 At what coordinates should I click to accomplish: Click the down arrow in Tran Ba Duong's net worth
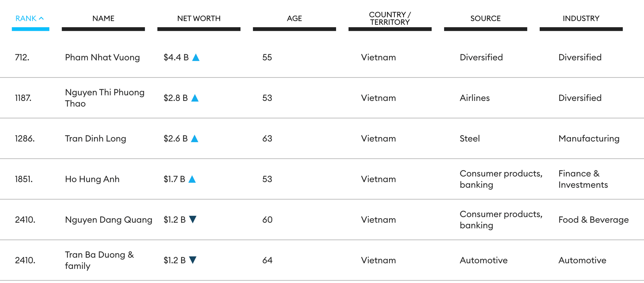tap(193, 260)
